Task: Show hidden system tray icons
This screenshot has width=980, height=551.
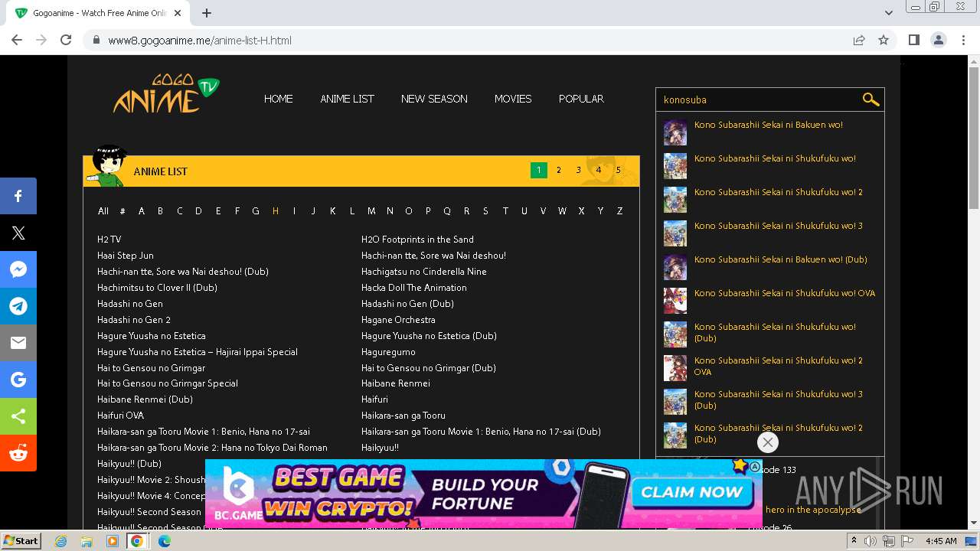Action: coord(854,541)
